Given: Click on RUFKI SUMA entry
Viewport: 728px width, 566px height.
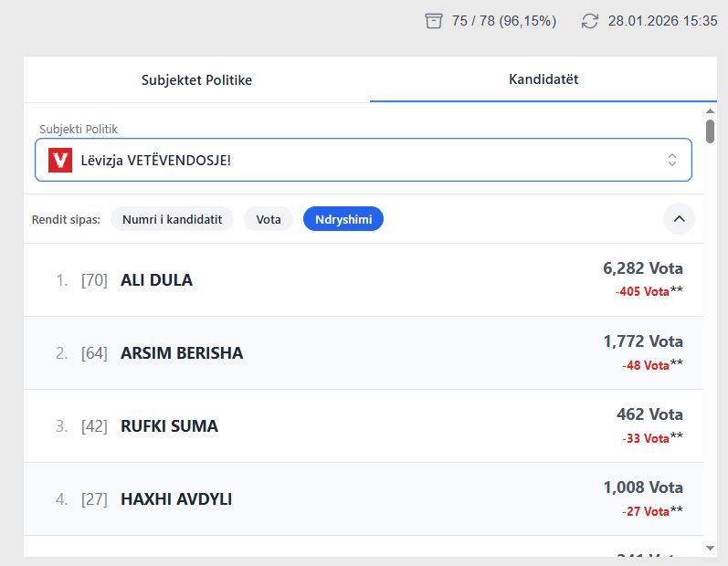Looking at the screenshot, I should tap(169, 426).
